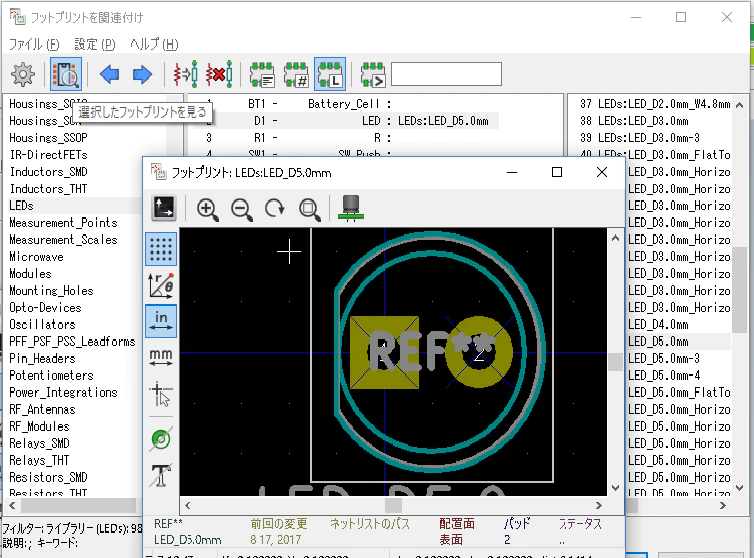Select Inductors_SMD library
Viewport: 754px width, 558px height.
pyautogui.click(x=49, y=172)
